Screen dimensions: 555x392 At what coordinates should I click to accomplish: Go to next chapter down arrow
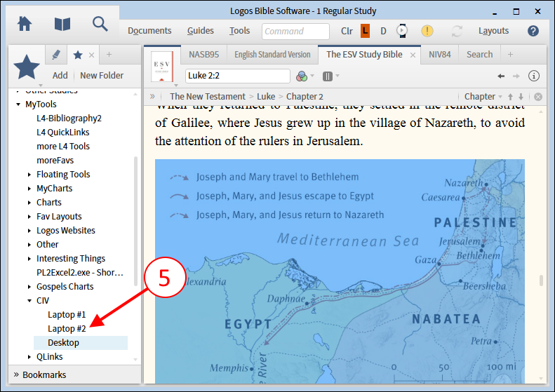(x=521, y=97)
